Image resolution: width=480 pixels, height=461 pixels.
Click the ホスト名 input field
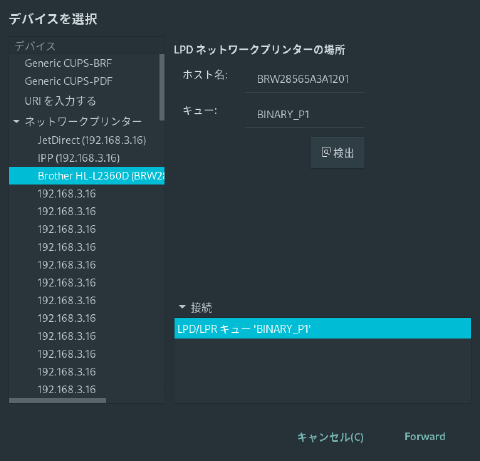(x=305, y=79)
